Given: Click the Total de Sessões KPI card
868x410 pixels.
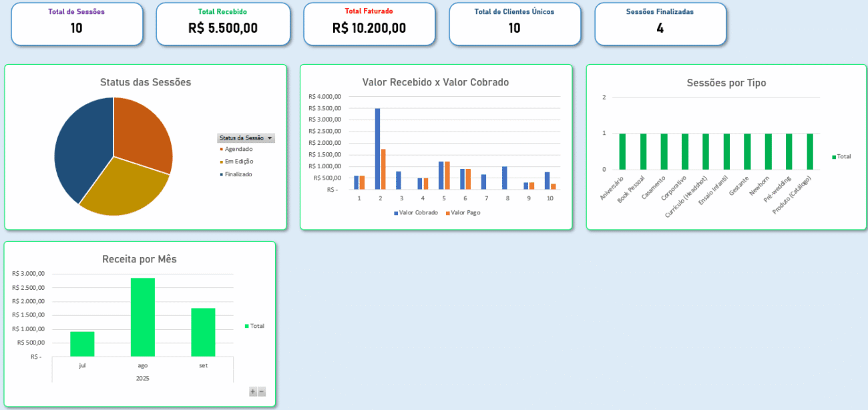Looking at the screenshot, I should pos(77,23).
